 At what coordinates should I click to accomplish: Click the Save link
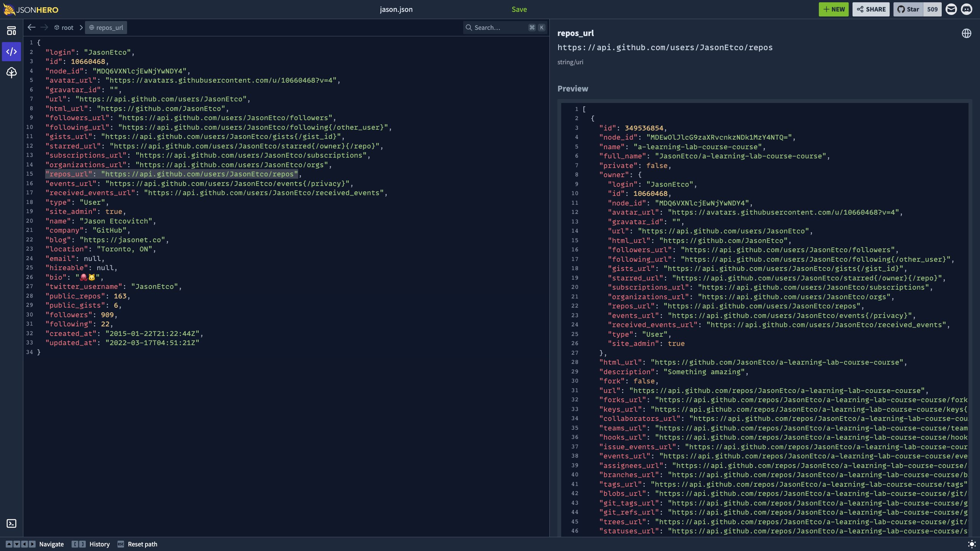pos(519,9)
